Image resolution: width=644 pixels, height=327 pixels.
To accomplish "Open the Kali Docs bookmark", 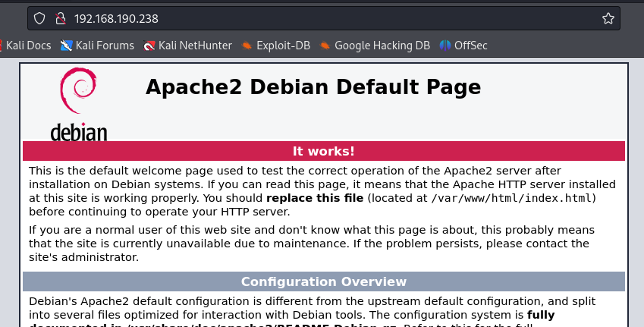I will point(26,46).
